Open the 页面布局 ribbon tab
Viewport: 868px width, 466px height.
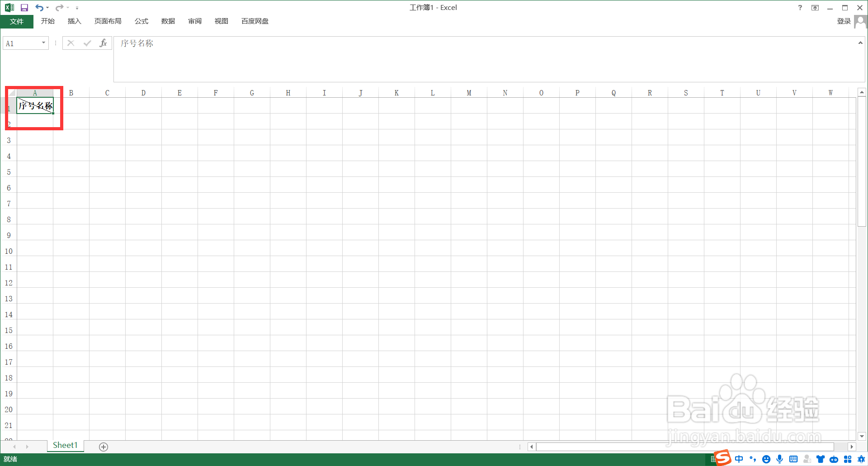pyautogui.click(x=108, y=21)
